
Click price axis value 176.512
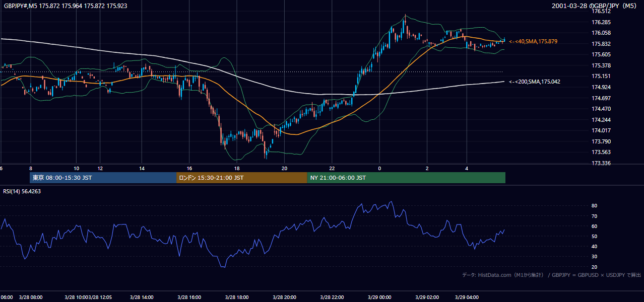pos(601,12)
